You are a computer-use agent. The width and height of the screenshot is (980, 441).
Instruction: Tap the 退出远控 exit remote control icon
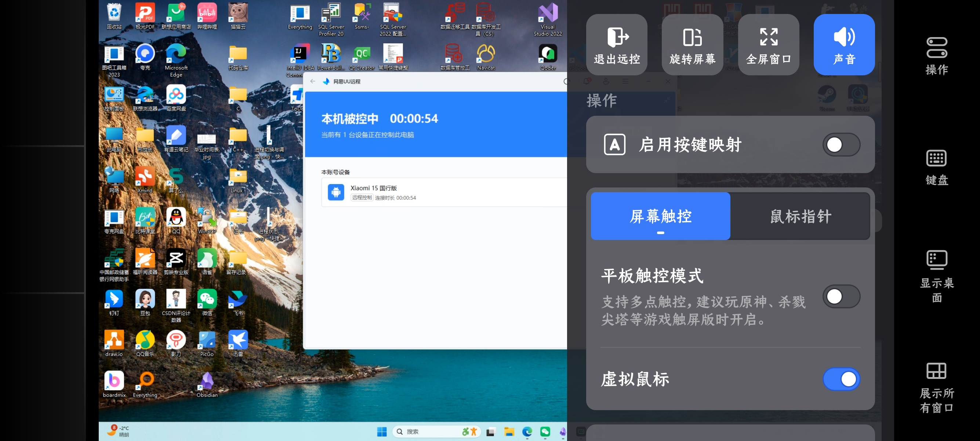[x=616, y=44]
